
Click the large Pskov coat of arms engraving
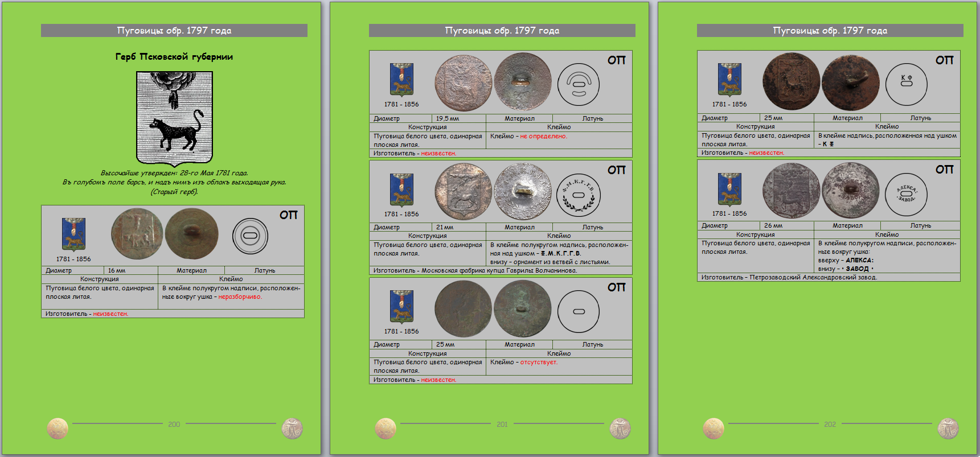pyautogui.click(x=174, y=118)
